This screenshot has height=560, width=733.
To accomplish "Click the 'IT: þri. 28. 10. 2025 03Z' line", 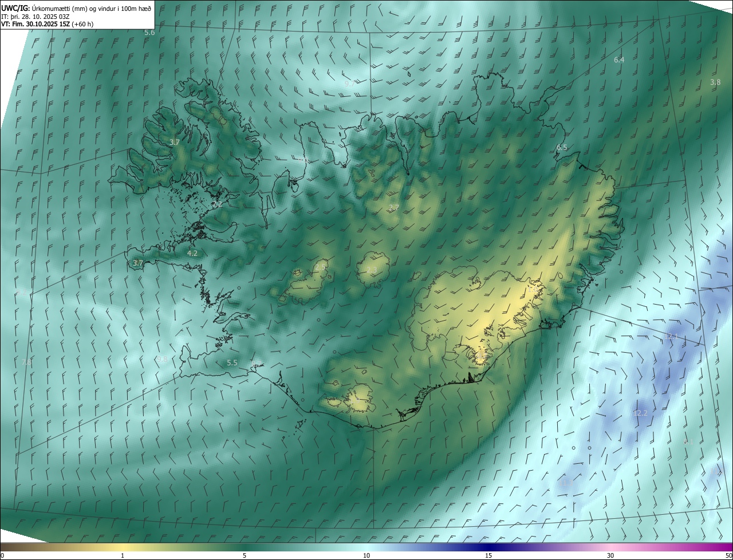I will [x=36, y=16].
